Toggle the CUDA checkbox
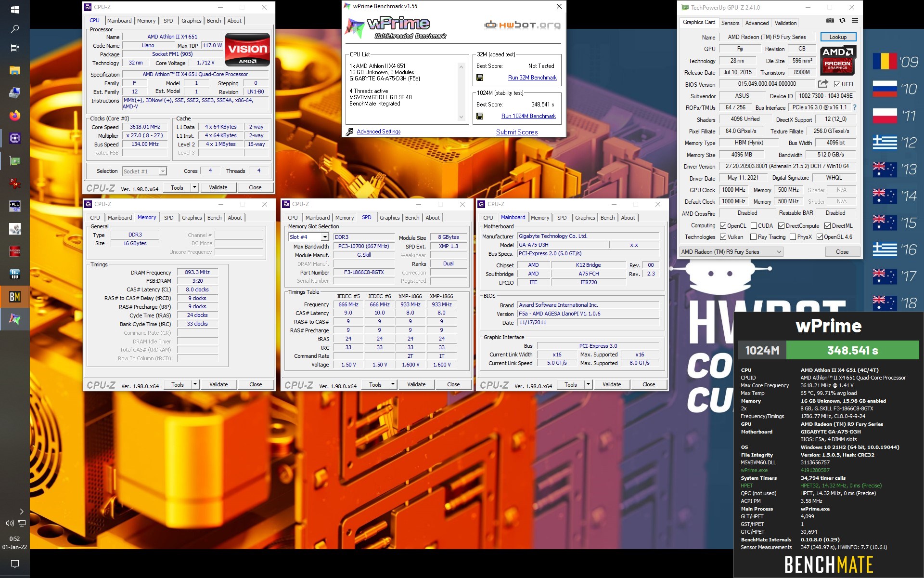 click(754, 225)
